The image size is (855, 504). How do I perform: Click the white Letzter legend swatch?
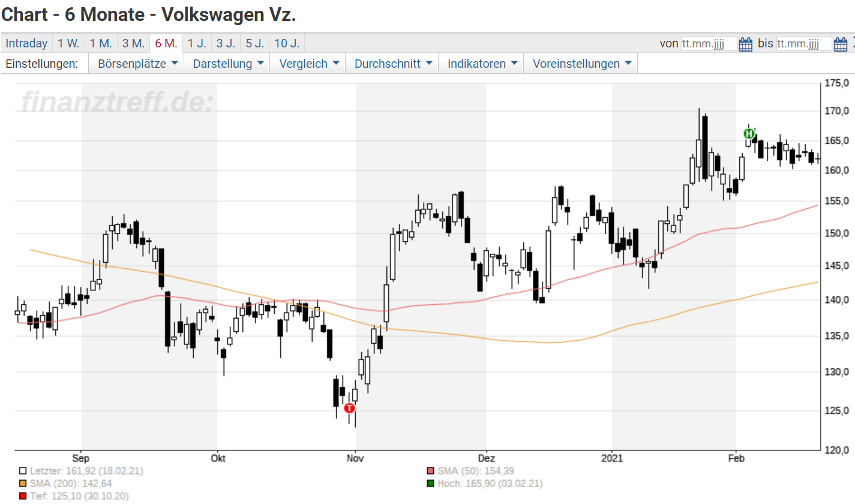click(x=23, y=472)
